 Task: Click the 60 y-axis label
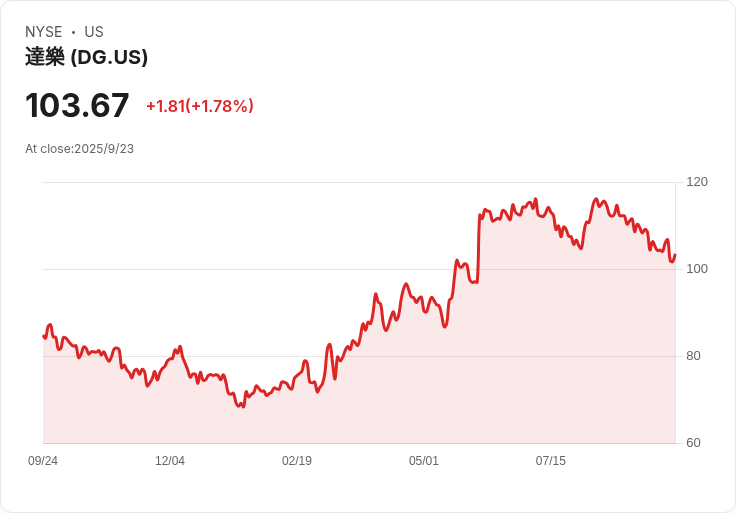click(x=692, y=443)
